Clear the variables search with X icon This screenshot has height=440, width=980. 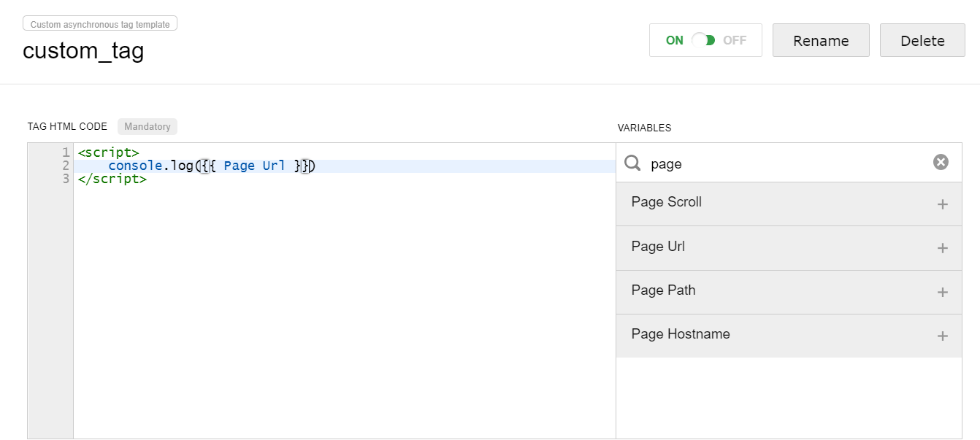click(x=941, y=163)
